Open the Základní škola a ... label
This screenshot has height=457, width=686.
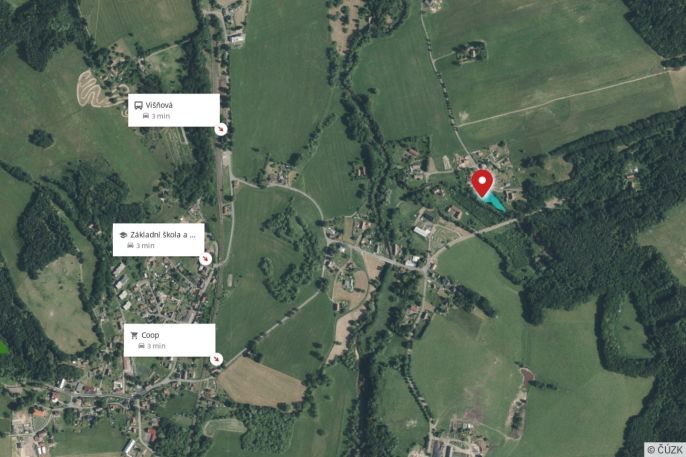point(163,235)
